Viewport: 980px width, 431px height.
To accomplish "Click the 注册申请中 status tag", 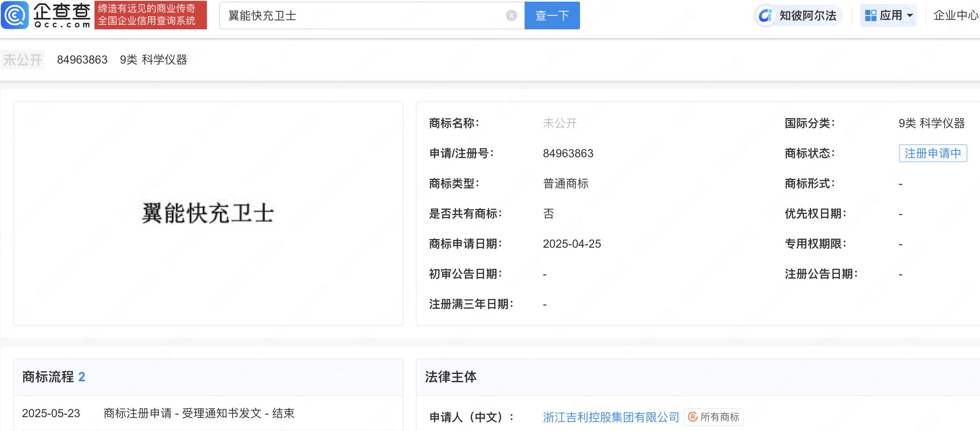I will [x=933, y=153].
